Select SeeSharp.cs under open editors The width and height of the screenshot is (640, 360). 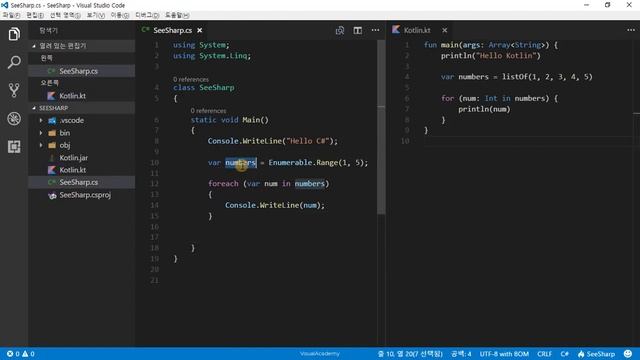[x=81, y=71]
